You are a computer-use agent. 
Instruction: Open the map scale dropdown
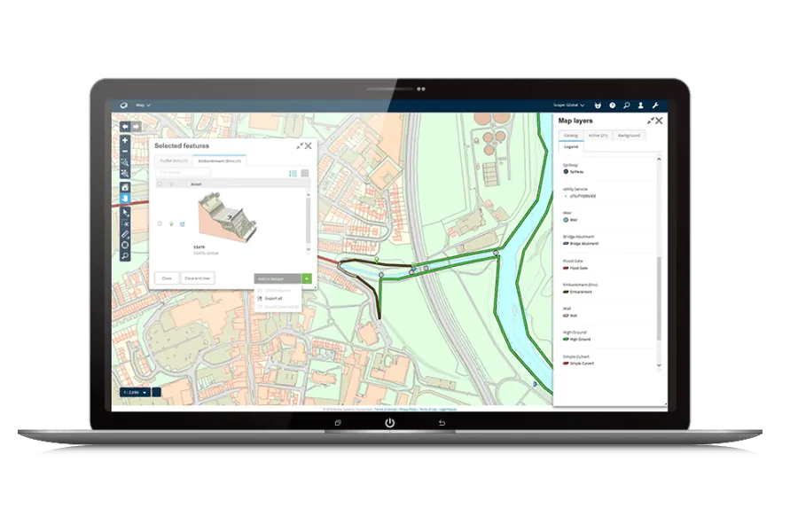pos(135,391)
